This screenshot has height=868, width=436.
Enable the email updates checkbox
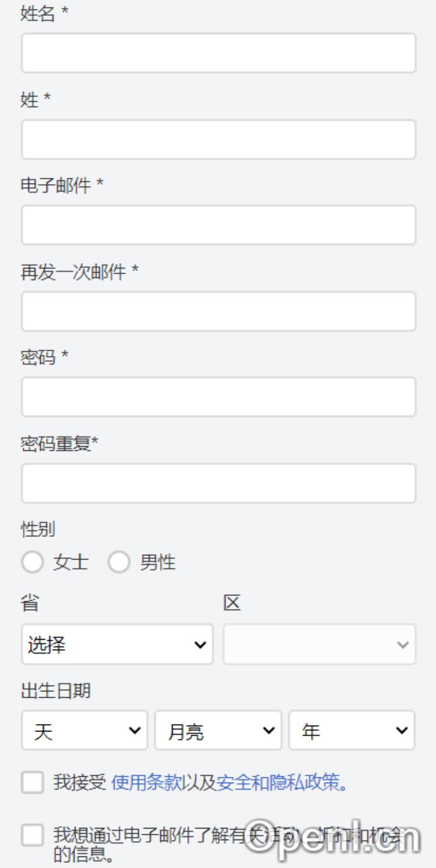tap(33, 836)
